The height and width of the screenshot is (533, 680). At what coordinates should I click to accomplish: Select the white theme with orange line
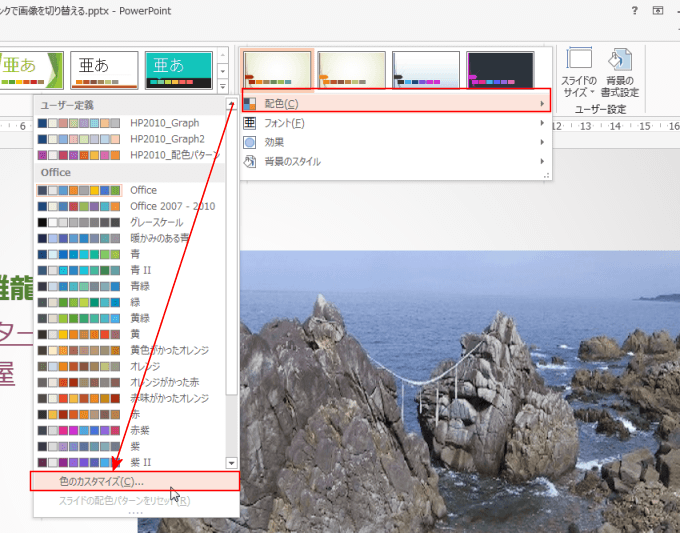(x=104, y=70)
